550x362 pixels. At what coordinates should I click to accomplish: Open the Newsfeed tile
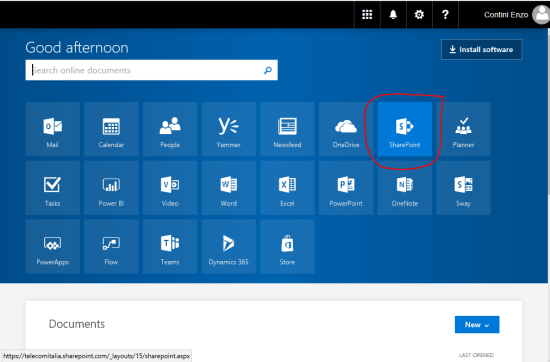coord(287,129)
